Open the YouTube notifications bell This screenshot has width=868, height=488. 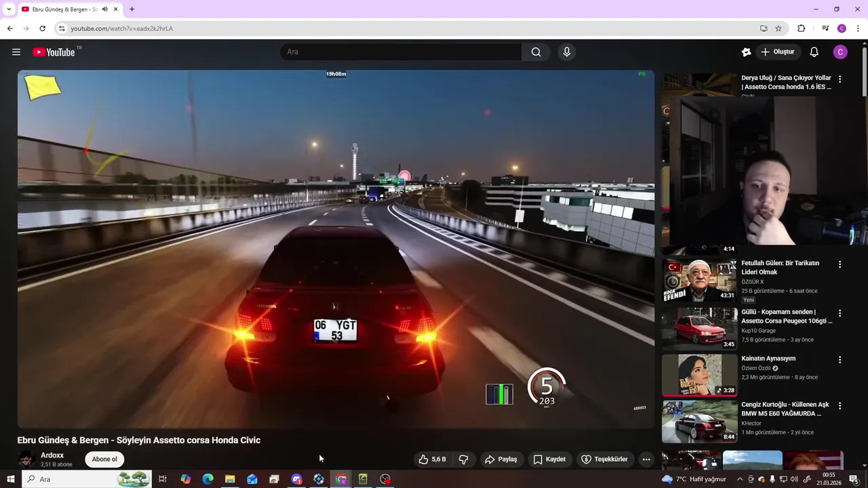point(814,52)
